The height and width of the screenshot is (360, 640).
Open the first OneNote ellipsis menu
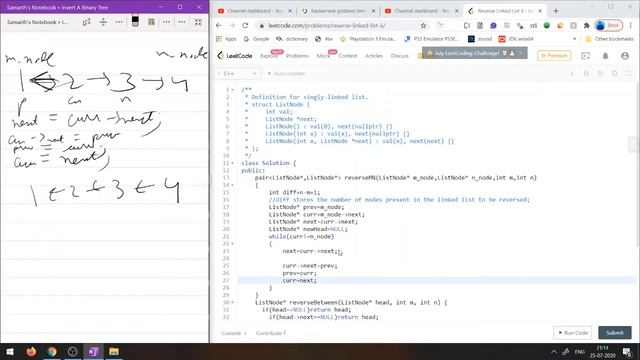(119, 22)
